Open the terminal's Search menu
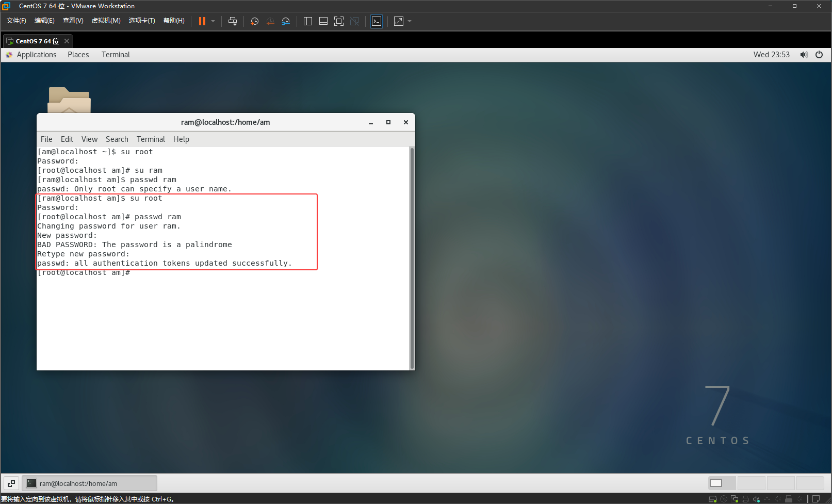 (x=117, y=139)
